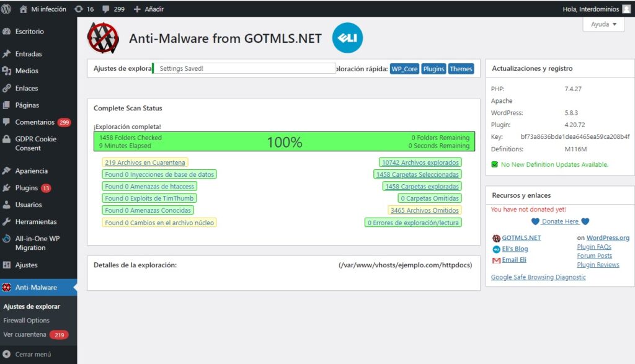Expand the Ayuda help dropdown

pos(603,24)
